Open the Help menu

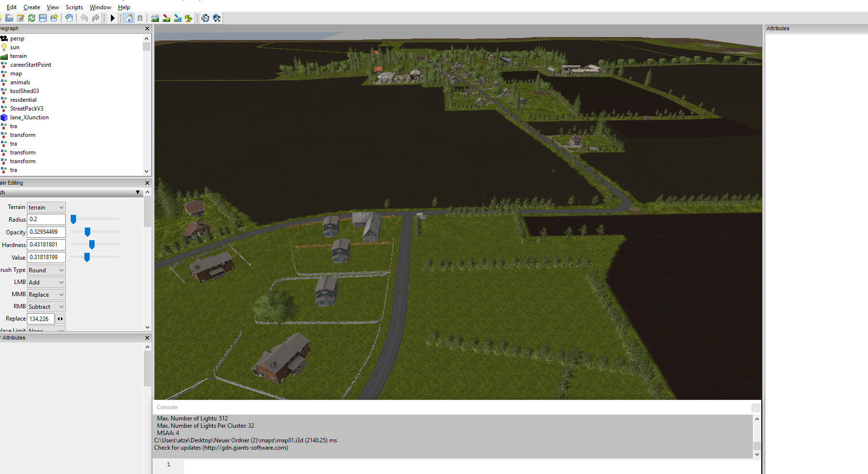click(124, 7)
